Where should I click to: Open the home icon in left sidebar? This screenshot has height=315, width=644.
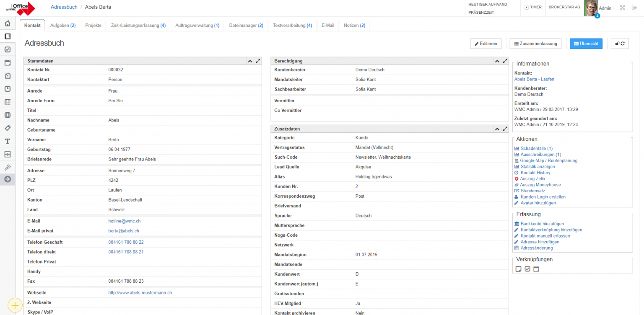(x=8, y=23)
